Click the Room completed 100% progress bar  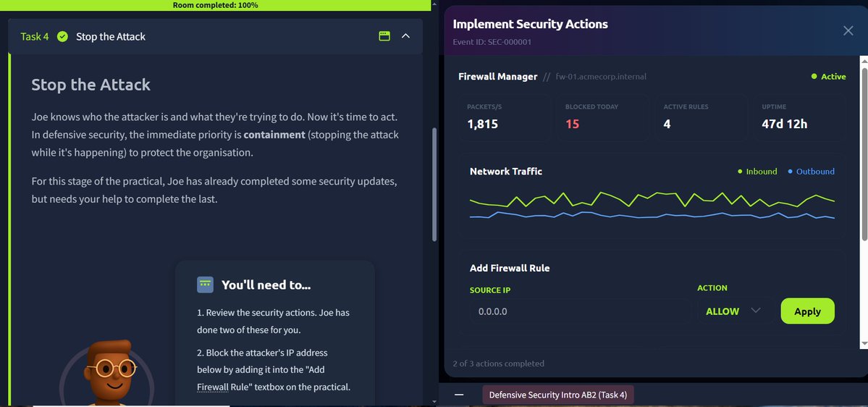pos(215,5)
